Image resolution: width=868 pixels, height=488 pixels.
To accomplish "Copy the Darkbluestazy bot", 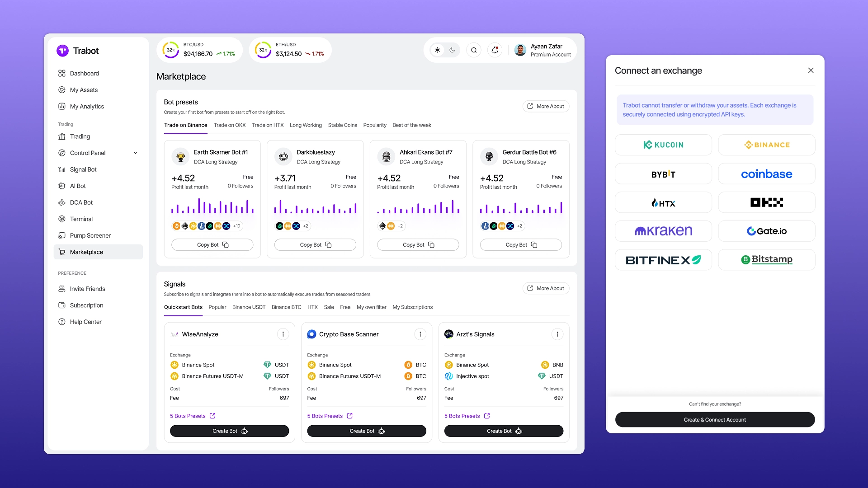I will point(315,245).
